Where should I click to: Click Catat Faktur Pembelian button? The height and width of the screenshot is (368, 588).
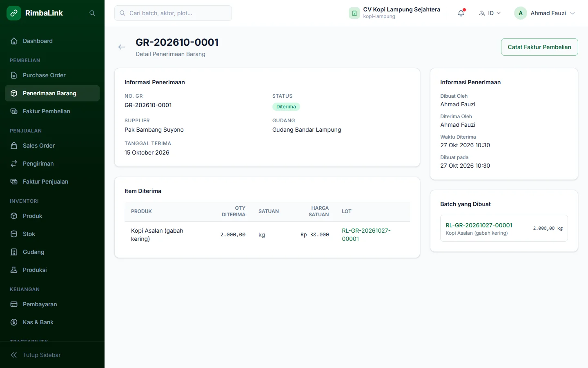click(539, 47)
